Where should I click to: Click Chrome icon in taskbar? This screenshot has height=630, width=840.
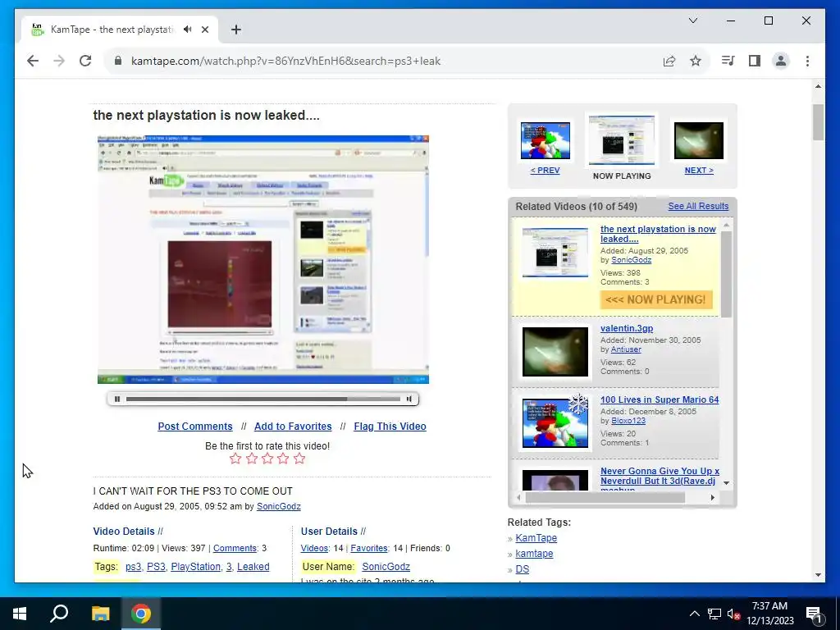click(x=141, y=614)
